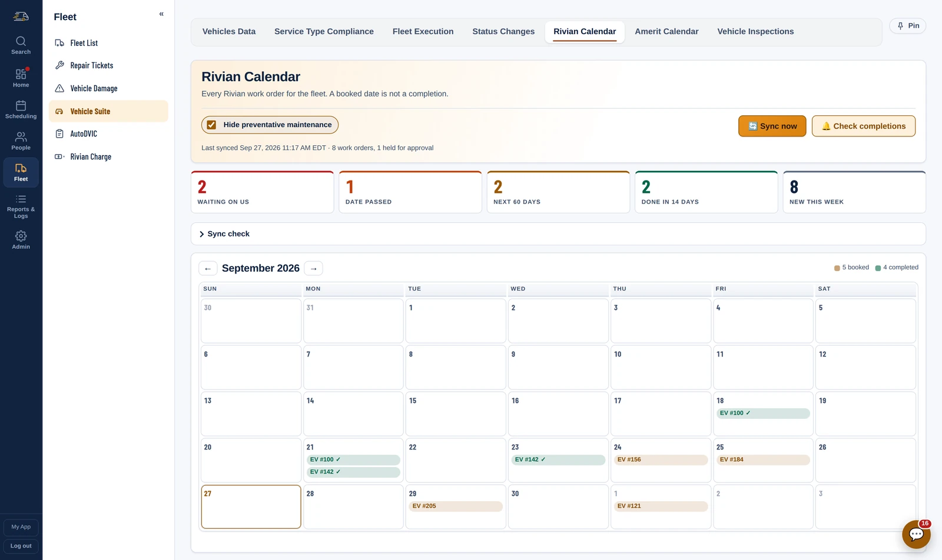Open Repair Tickets
The width and height of the screenshot is (942, 560).
pos(108,65)
